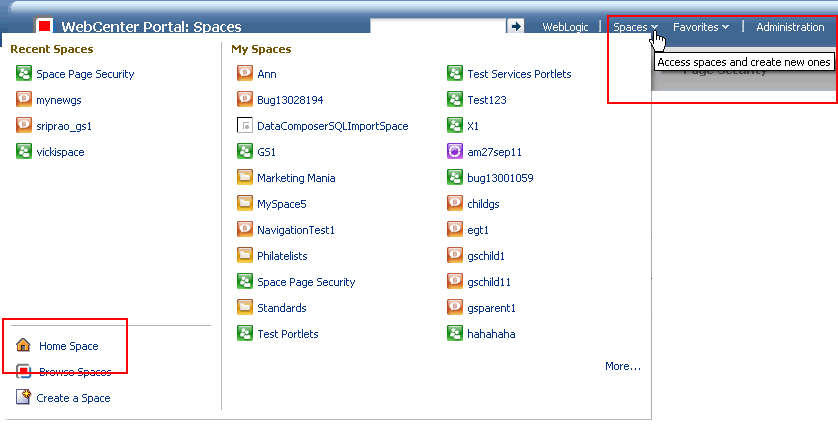Click the Test Portlets space icon
Image resolution: width=838 pixels, height=432 pixels.
pos(244,333)
